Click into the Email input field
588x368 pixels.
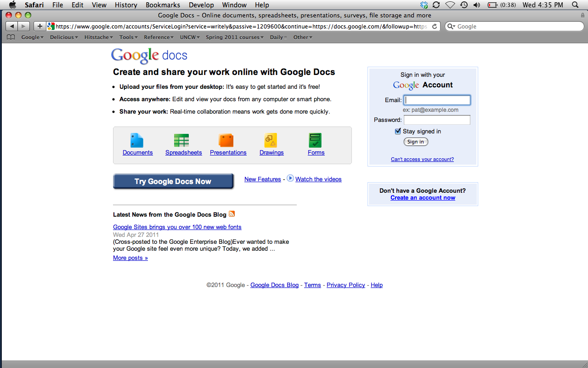437,100
